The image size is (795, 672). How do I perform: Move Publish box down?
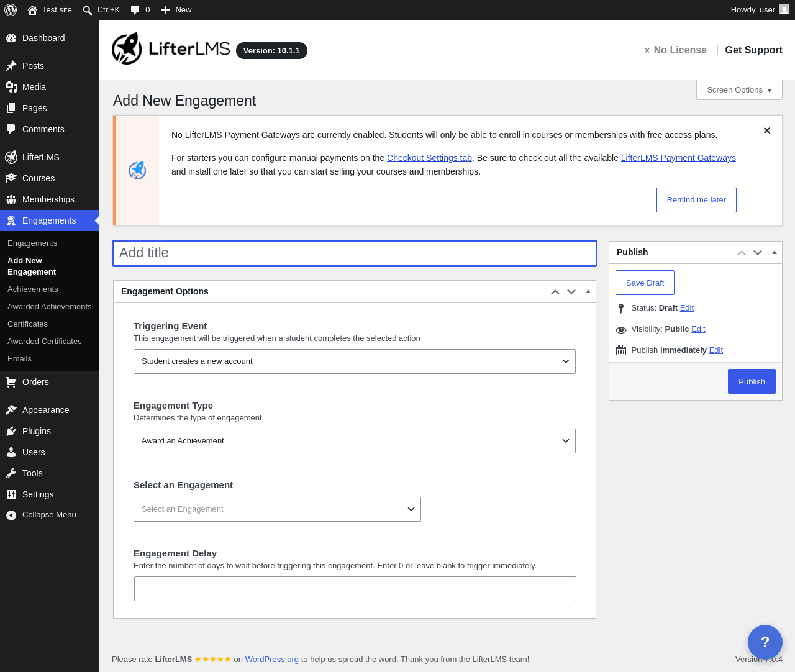coord(758,253)
